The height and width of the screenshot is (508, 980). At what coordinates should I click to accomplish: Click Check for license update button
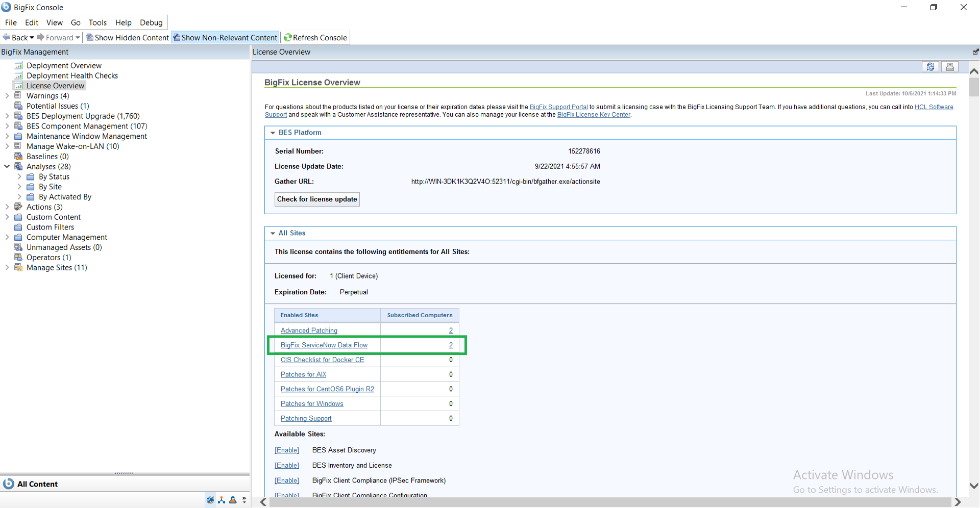click(x=317, y=199)
